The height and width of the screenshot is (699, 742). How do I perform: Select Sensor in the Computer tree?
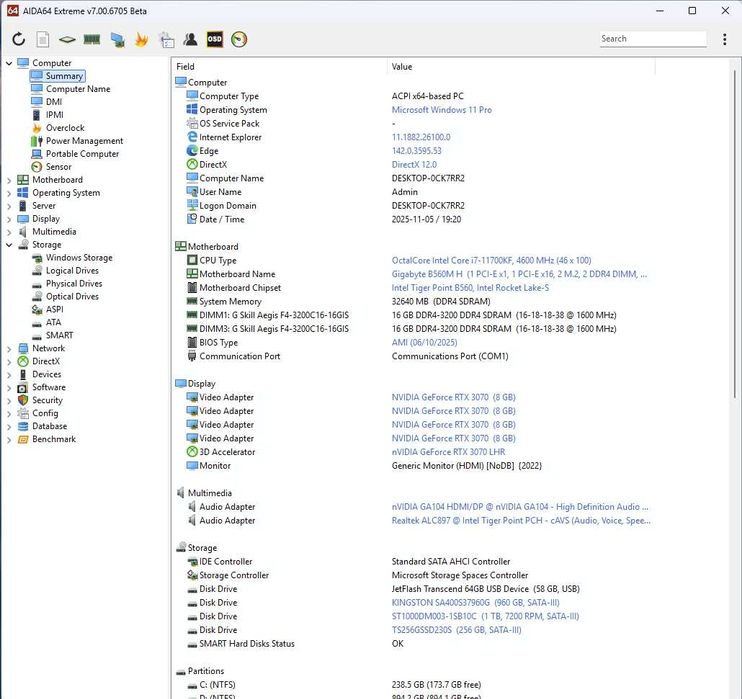click(x=58, y=167)
